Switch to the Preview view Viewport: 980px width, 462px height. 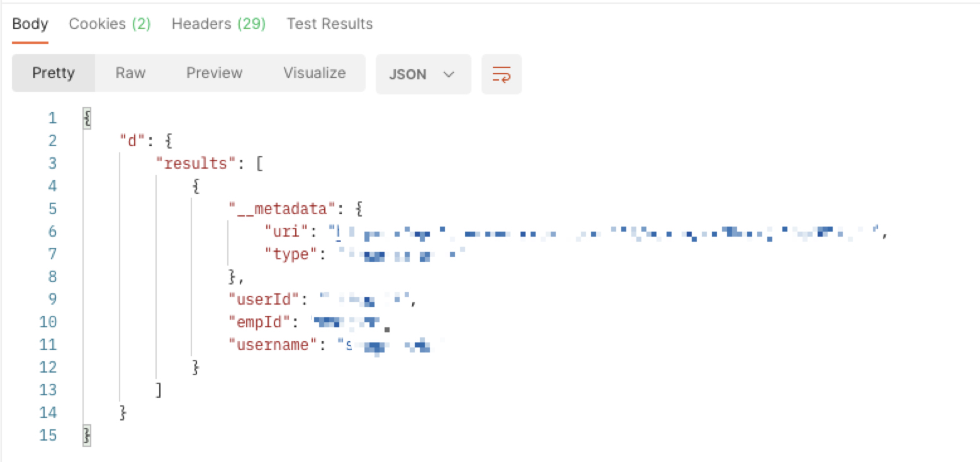[214, 73]
